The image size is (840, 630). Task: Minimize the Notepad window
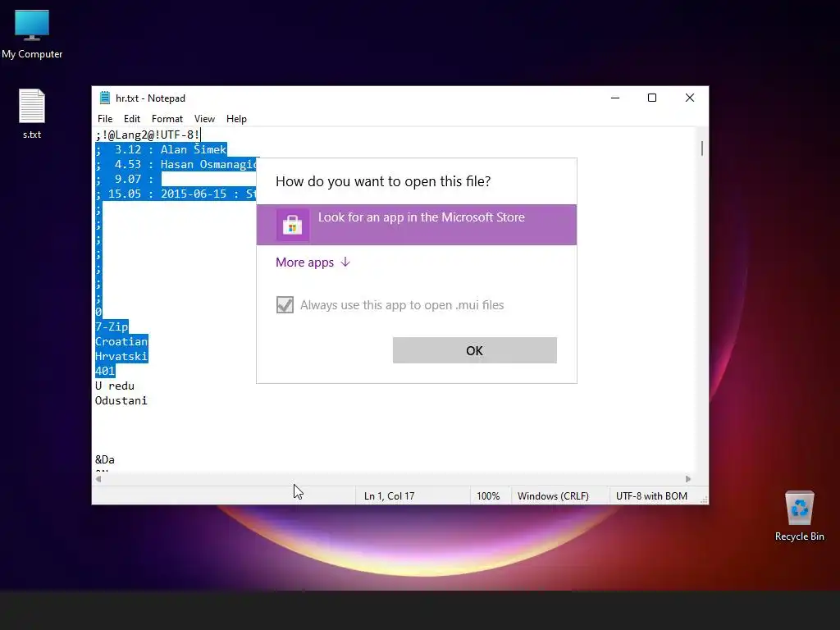tap(615, 98)
